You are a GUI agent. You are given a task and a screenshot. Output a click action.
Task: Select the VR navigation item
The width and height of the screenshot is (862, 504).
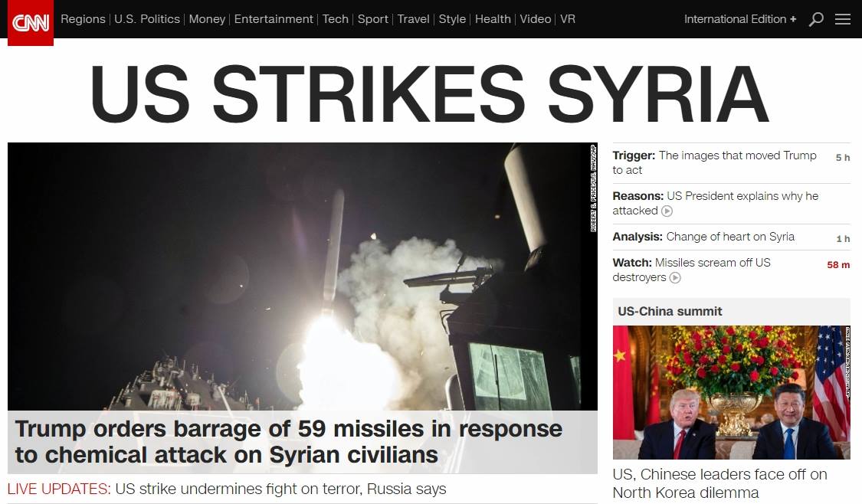[568, 19]
